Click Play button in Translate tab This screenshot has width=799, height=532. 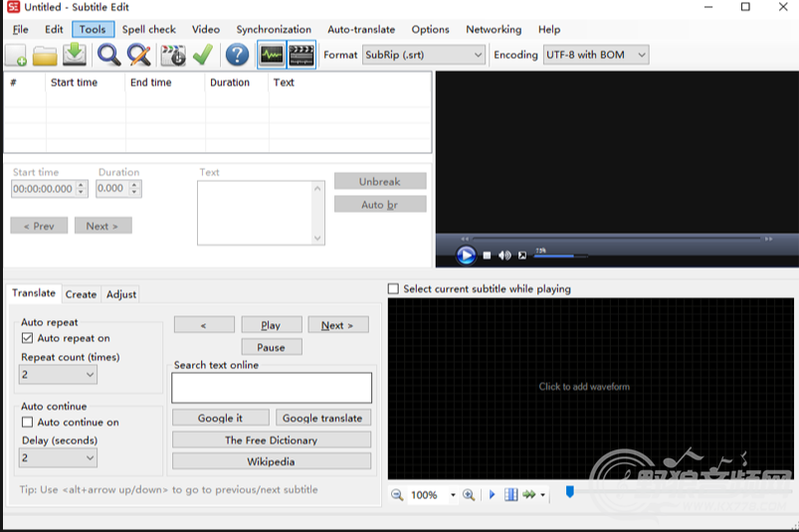point(271,325)
